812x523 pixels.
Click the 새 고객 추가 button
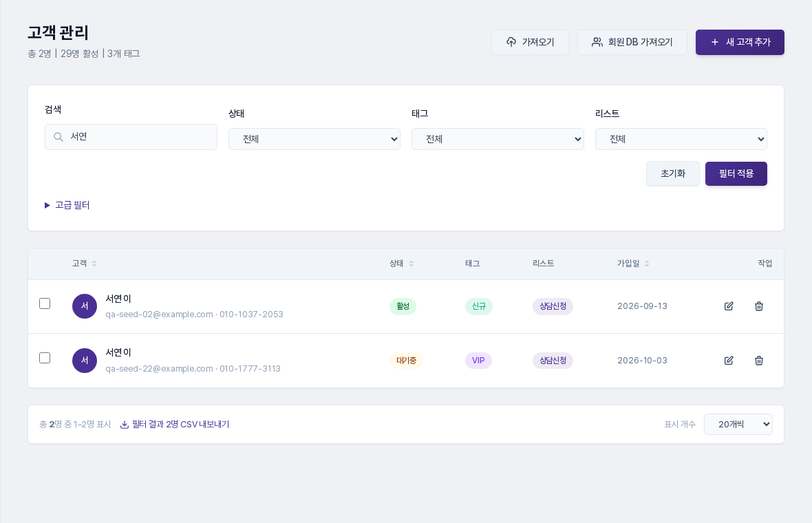740,42
